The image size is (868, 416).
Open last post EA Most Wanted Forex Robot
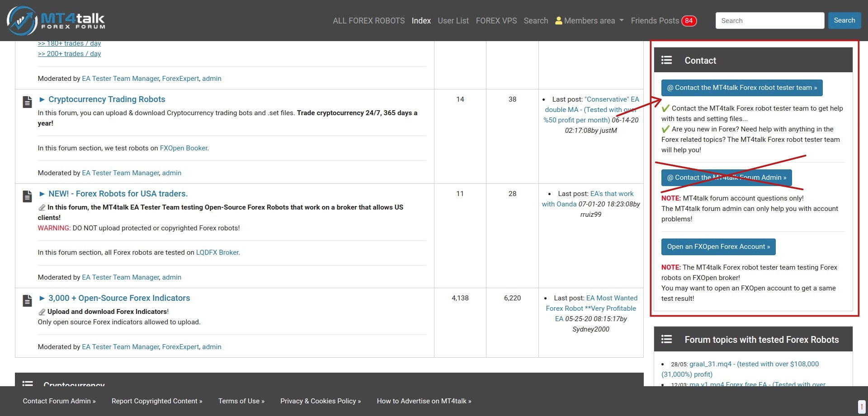[591, 308]
